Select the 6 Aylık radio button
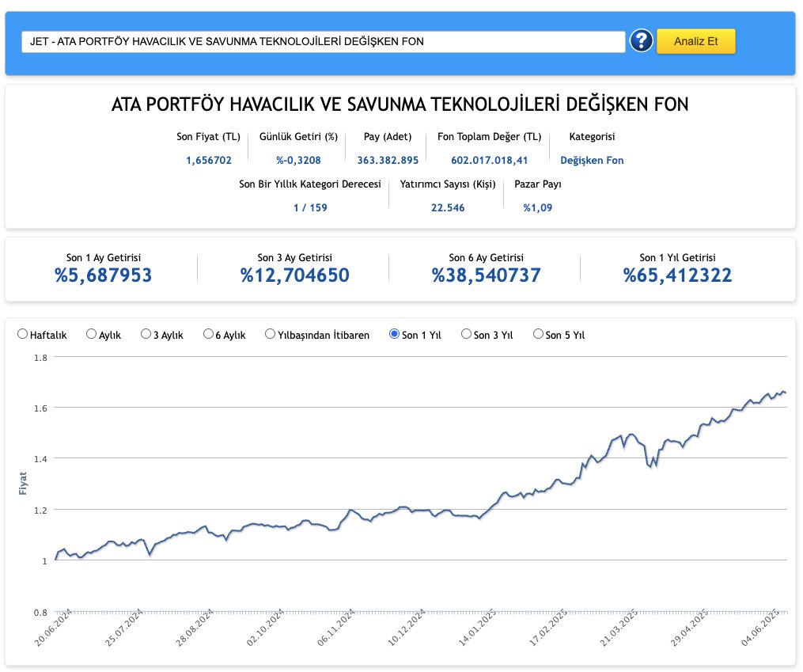 point(208,334)
